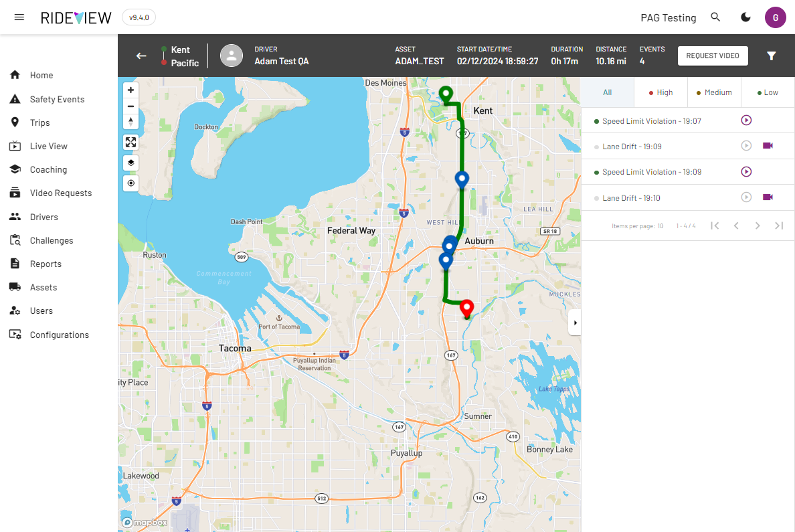The width and height of the screenshot is (795, 532).
Task: Click the driver profile avatar
Action: [x=231, y=56]
